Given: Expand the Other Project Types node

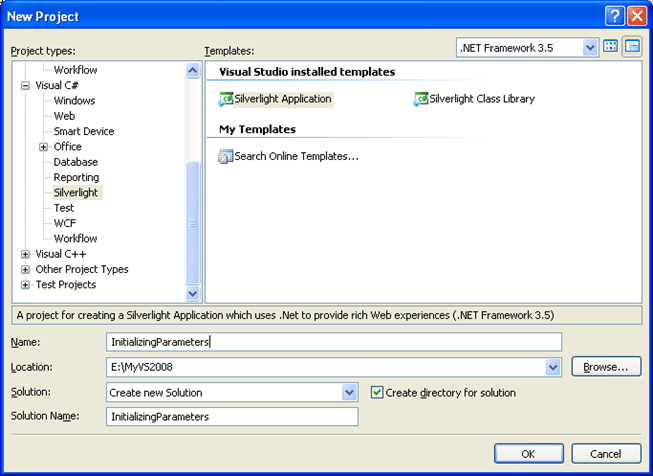Looking at the screenshot, I should point(25,269).
